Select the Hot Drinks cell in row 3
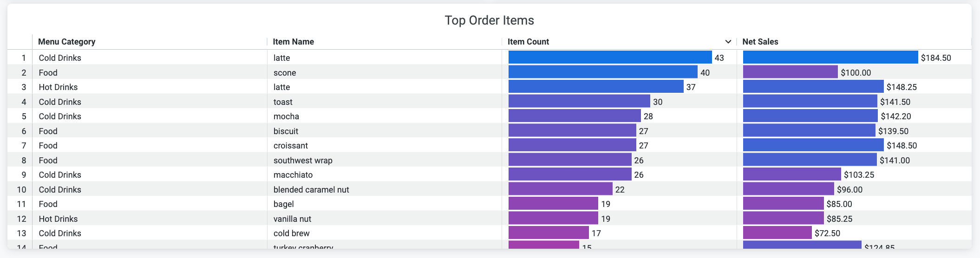This screenshot has height=258, width=980. [x=58, y=87]
